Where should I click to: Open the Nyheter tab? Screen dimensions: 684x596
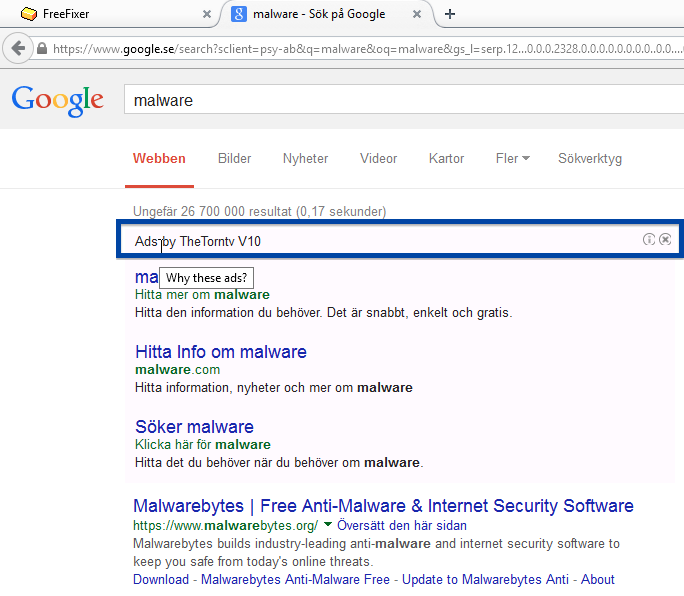click(305, 158)
